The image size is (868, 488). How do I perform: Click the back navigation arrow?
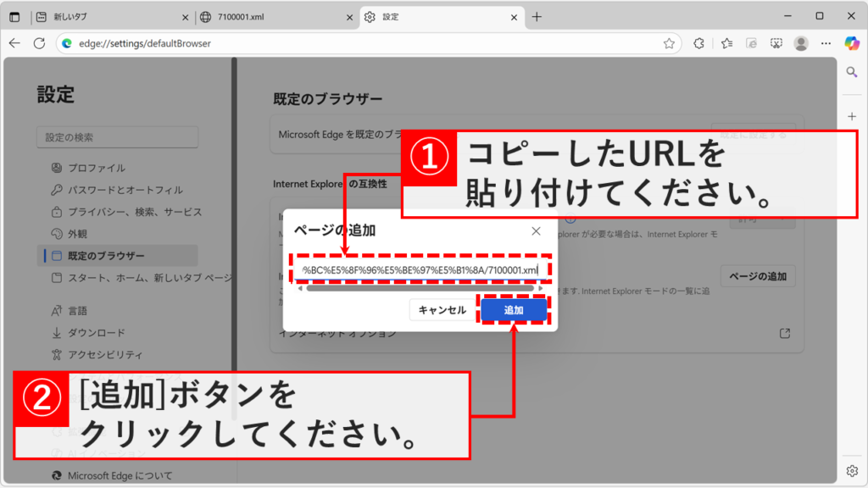[x=15, y=43]
